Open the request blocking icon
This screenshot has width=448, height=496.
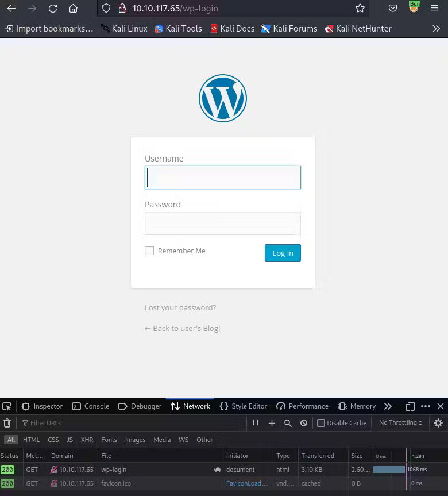pyautogui.click(x=304, y=423)
